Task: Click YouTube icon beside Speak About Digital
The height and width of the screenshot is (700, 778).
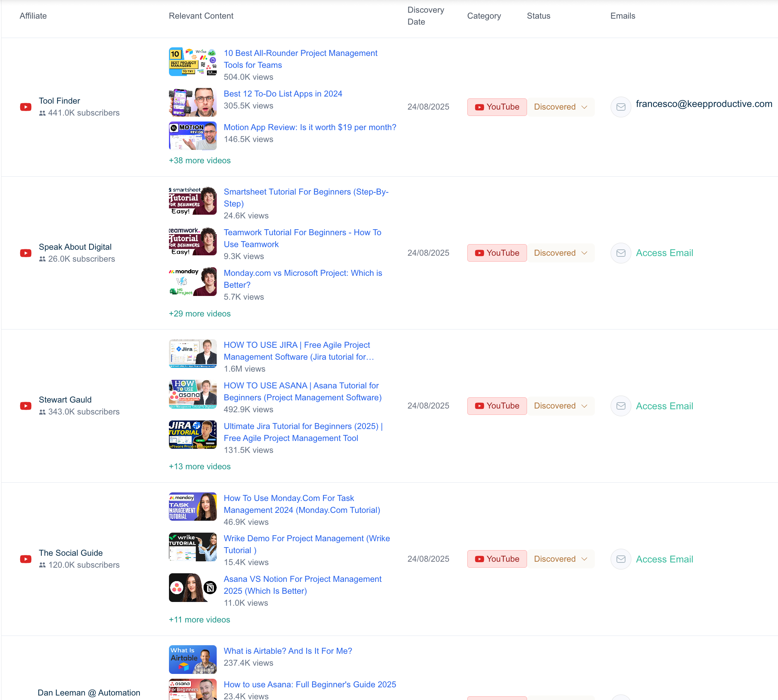Action: coord(26,253)
